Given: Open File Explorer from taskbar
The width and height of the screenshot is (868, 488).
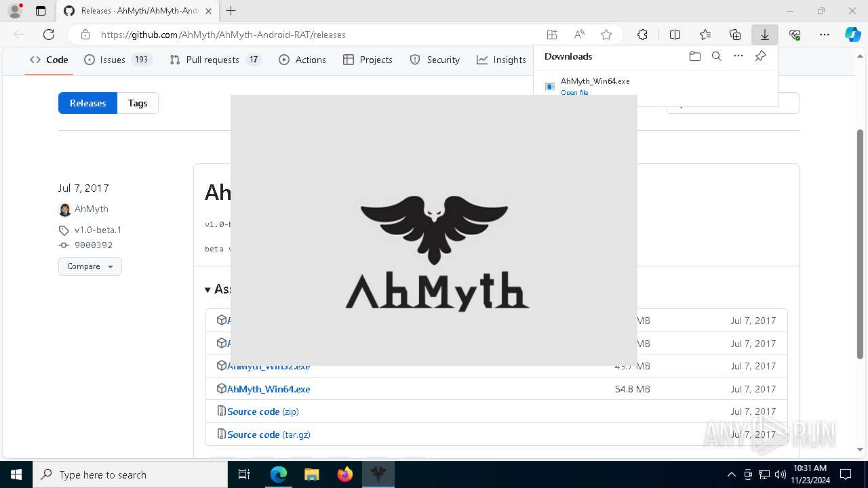Looking at the screenshot, I should click(x=311, y=474).
